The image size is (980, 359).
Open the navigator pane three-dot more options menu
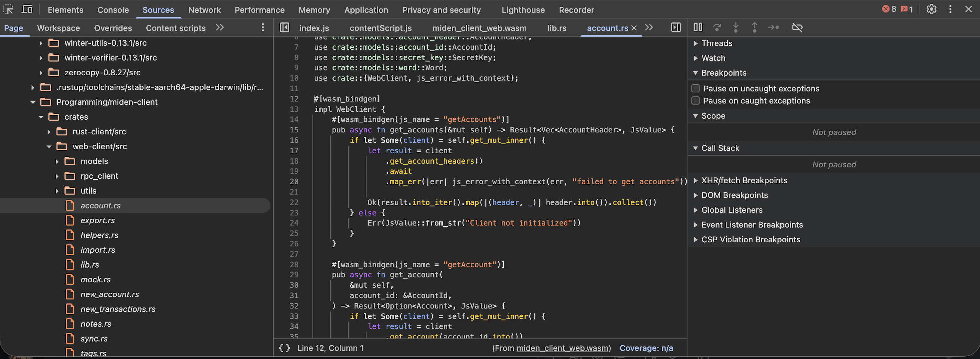[x=263, y=28]
